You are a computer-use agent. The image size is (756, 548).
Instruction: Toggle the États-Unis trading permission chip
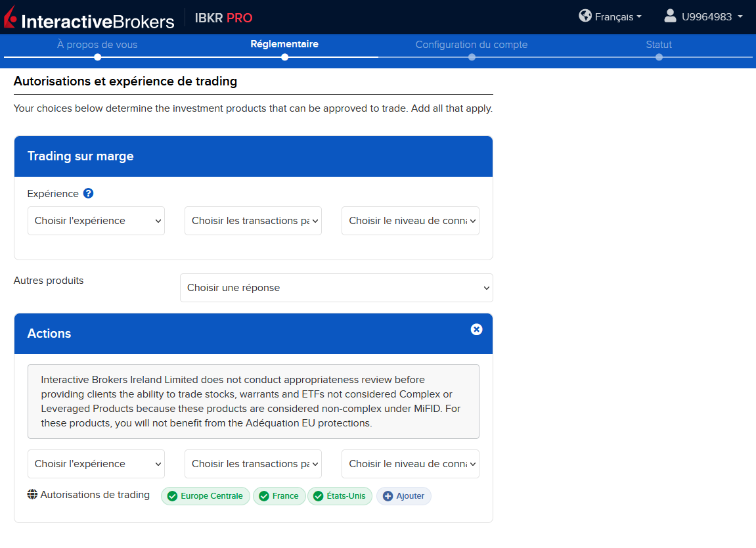pos(340,496)
